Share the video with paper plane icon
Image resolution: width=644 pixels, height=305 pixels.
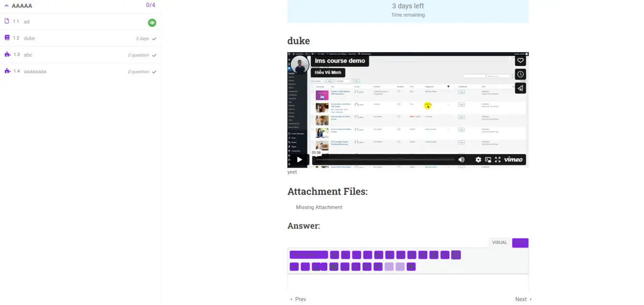tap(520, 88)
